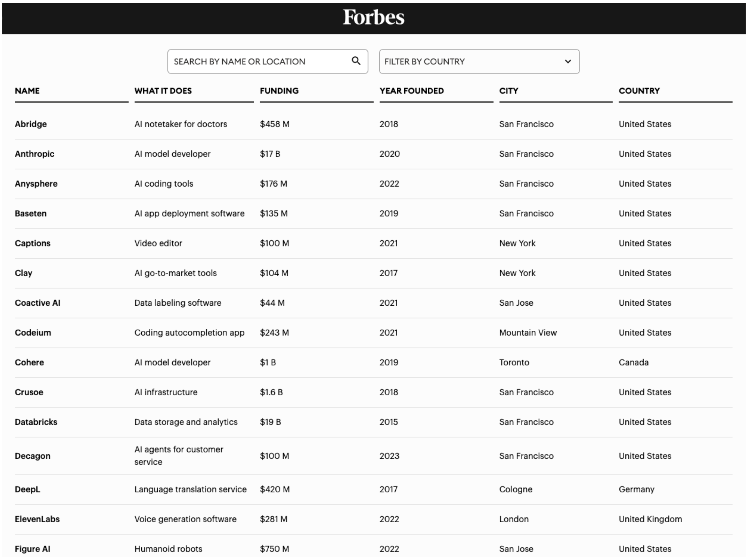Image resolution: width=749 pixels, height=560 pixels.
Task: Sort by the Name column header
Action: (x=27, y=91)
